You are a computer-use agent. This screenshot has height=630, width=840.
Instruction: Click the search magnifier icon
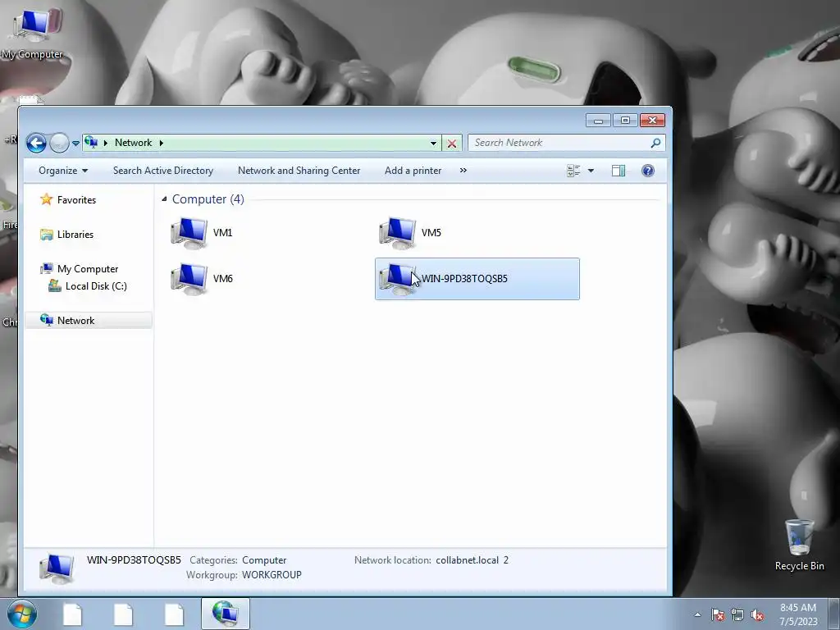655,143
